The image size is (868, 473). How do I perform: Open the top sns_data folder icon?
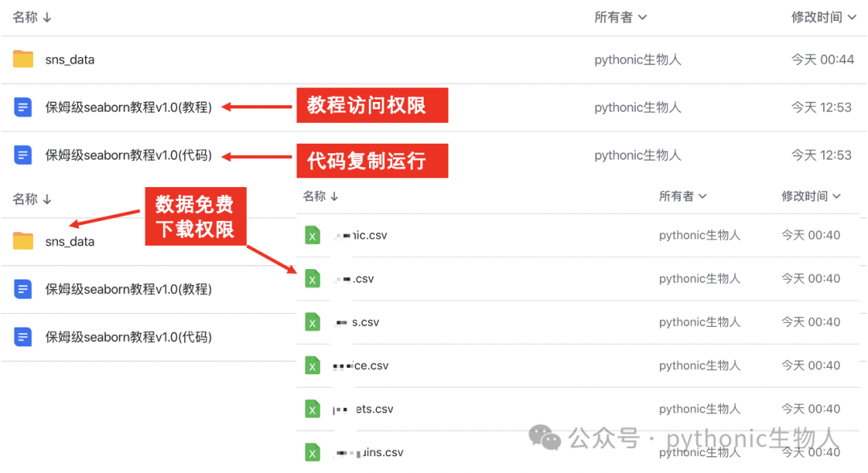pos(23,59)
